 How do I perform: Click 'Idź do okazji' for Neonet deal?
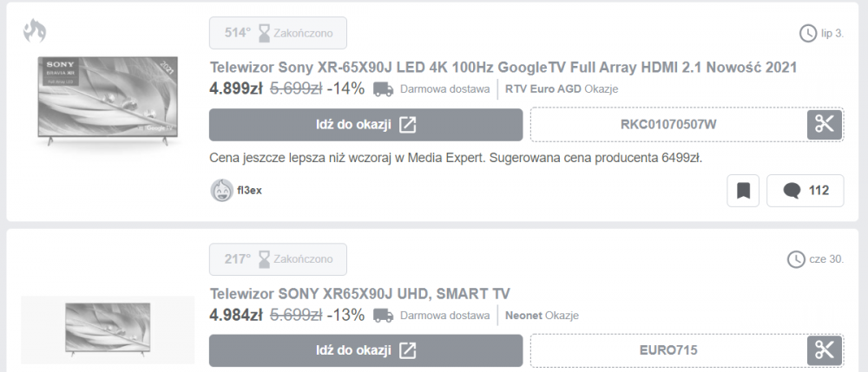click(x=365, y=350)
